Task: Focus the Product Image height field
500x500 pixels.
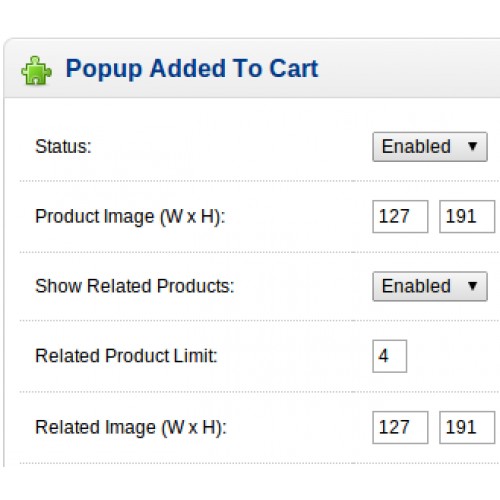Action: pyautogui.click(x=467, y=216)
